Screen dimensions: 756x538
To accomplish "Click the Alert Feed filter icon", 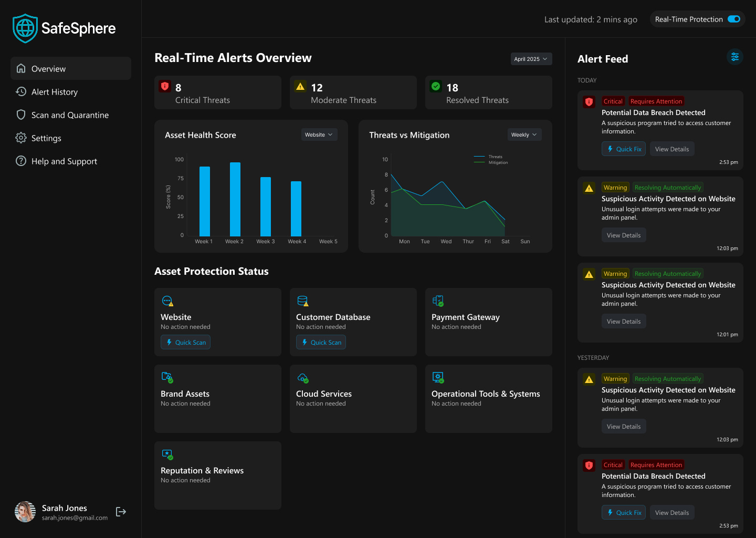I will coord(735,57).
